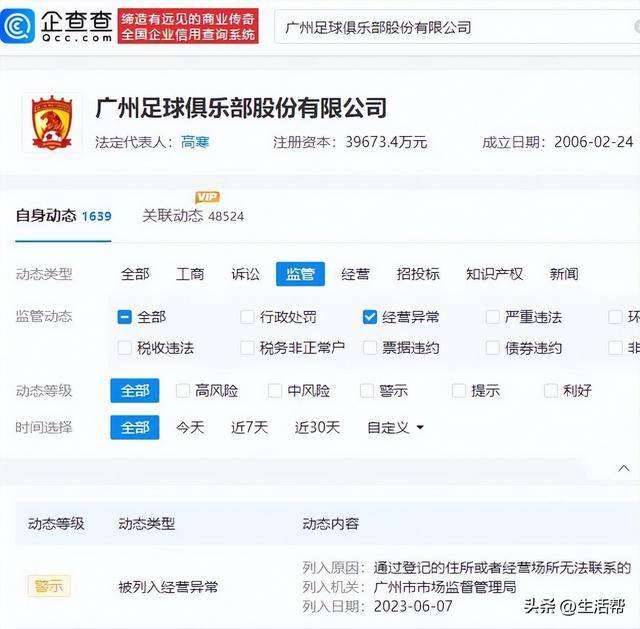
Task: Select the 监管 dynamic type
Action: click(300, 274)
